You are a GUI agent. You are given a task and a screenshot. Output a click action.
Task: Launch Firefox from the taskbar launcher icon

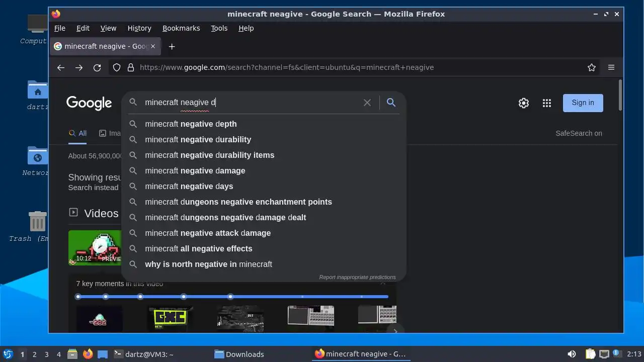(88, 354)
